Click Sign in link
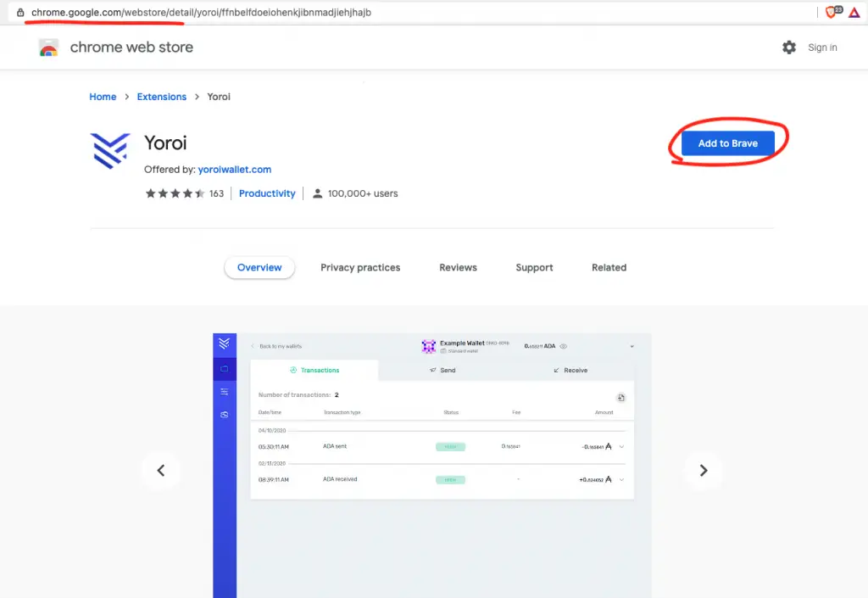 click(x=822, y=48)
